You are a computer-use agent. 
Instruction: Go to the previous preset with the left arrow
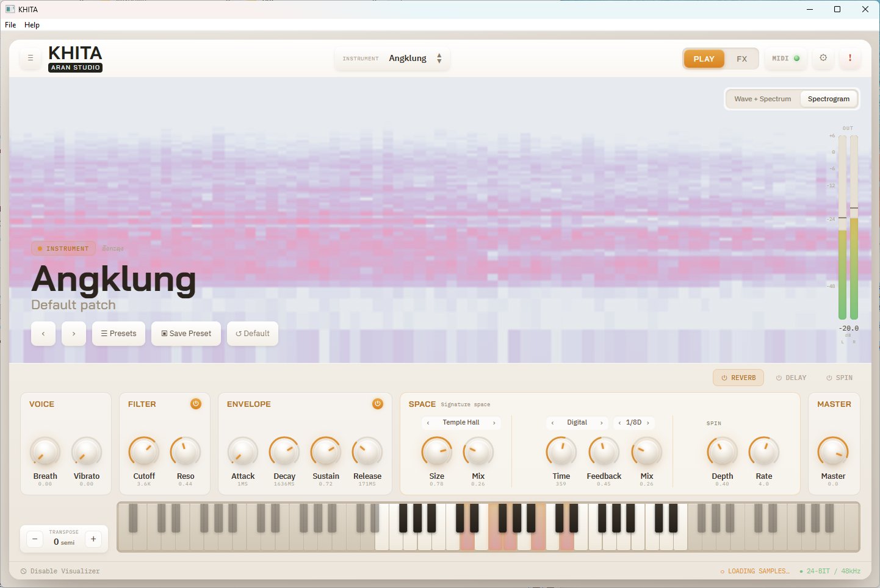coord(43,334)
